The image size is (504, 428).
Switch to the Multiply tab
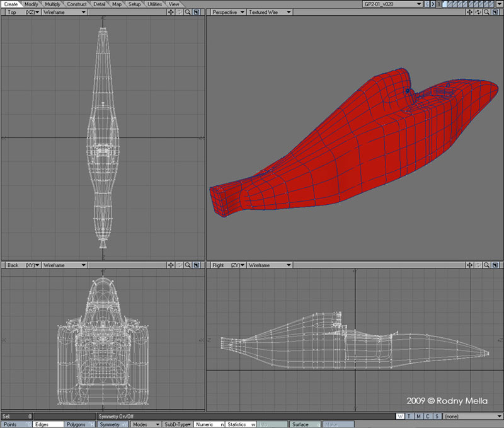[53, 4]
